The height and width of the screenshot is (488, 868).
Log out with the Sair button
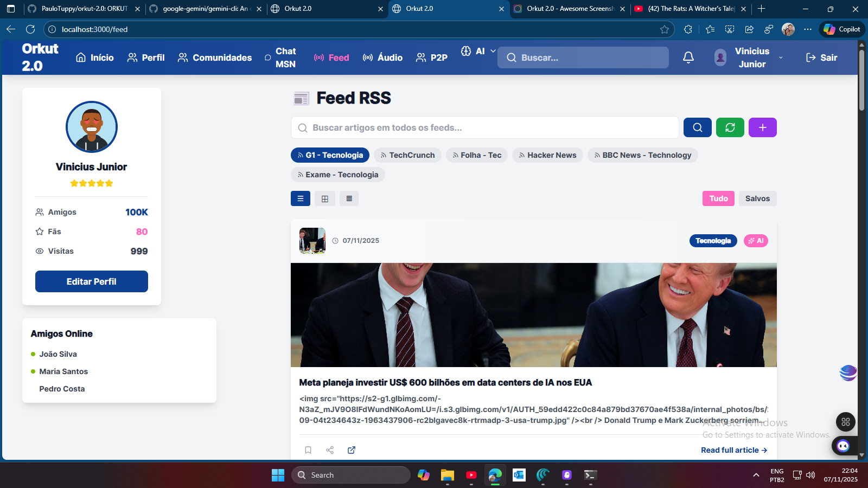pos(821,57)
